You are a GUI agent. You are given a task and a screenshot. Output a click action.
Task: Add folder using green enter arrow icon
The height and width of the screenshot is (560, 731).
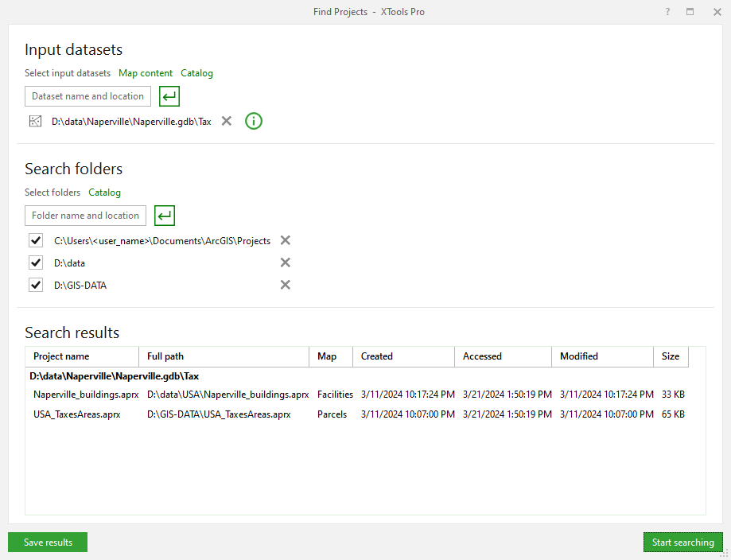165,216
